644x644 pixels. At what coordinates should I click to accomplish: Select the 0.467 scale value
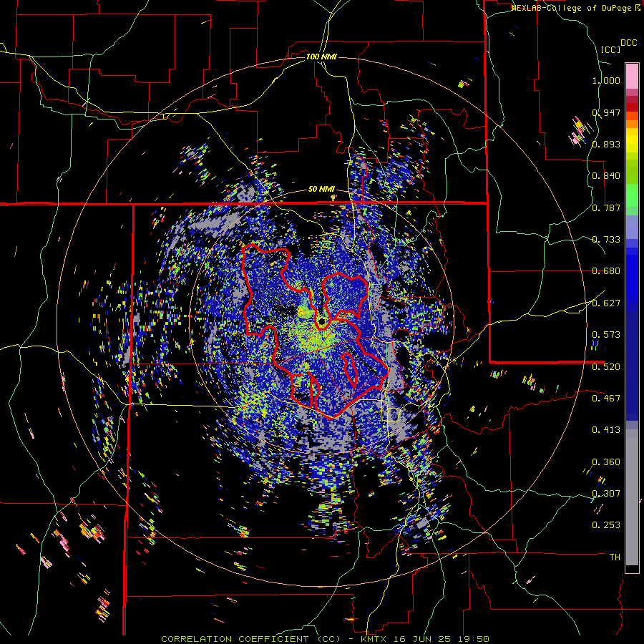tap(606, 398)
